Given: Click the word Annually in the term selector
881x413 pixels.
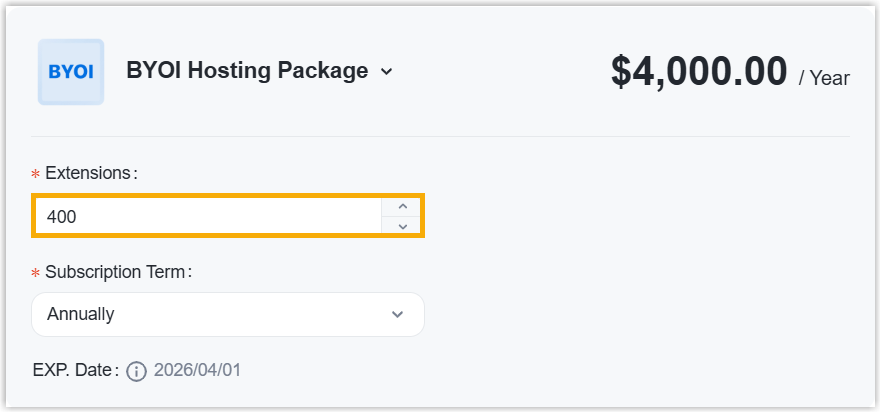Looking at the screenshot, I should pos(81,314).
